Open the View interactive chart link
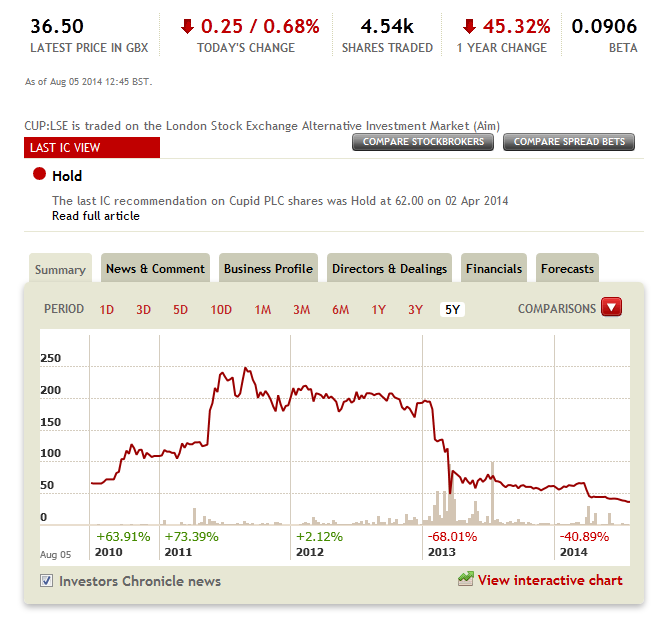The height and width of the screenshot is (617, 653). point(550,580)
